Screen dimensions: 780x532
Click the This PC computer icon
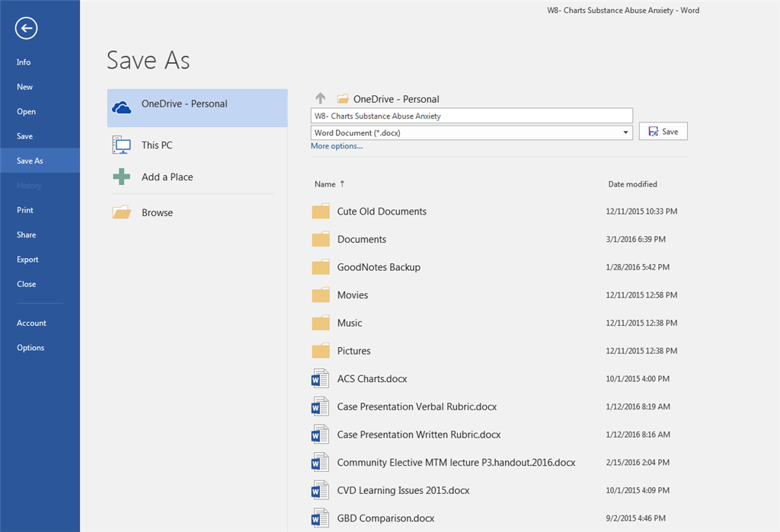[x=121, y=145]
